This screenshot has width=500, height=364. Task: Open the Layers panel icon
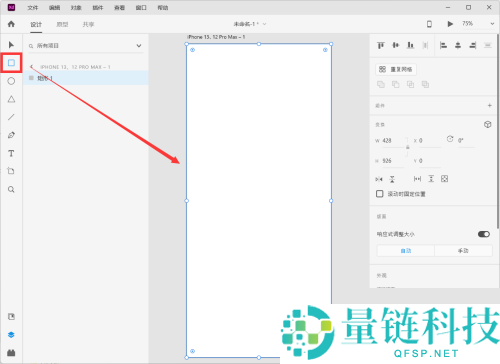pos(11,335)
